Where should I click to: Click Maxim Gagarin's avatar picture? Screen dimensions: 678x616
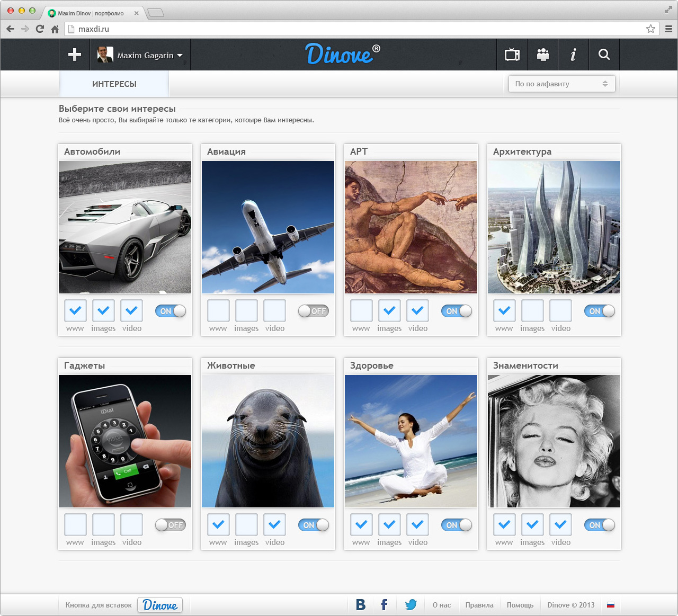[105, 55]
